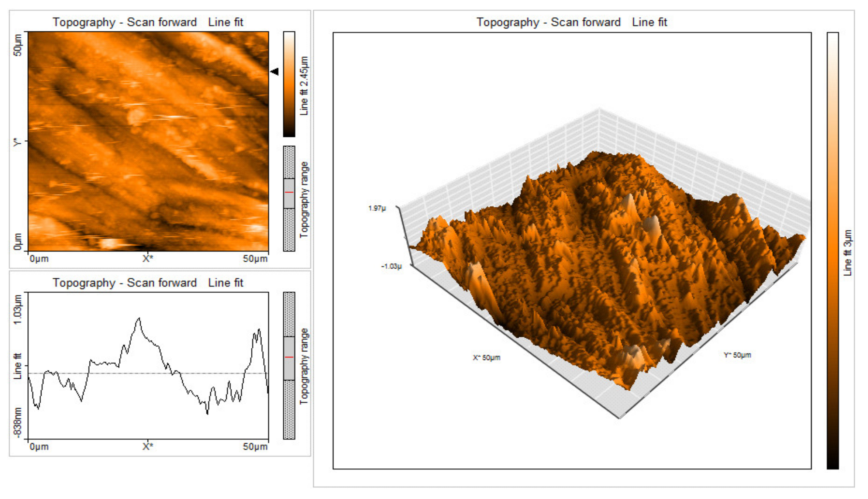This screenshot has height=499, width=868.
Task: Click the highest peak in the line profile chart
Action: point(139,318)
